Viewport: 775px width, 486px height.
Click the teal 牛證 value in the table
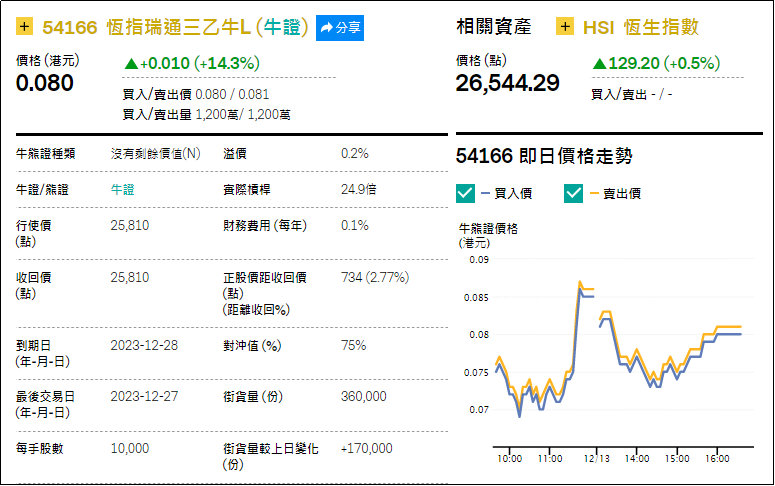pyautogui.click(x=123, y=189)
